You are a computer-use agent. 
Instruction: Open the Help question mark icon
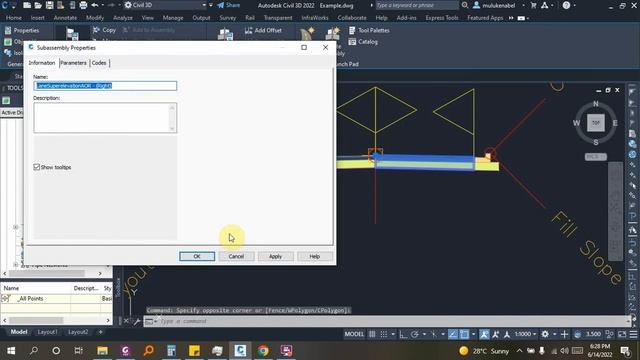tap(566, 5)
